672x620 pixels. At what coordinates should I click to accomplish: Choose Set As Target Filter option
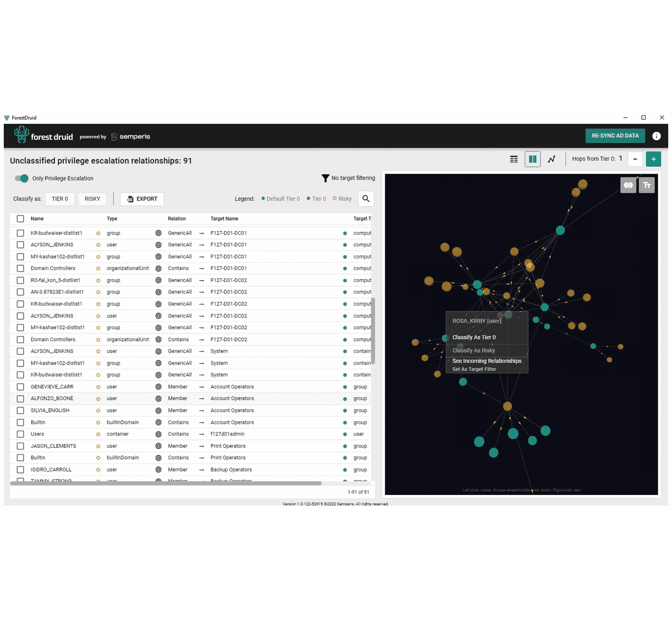point(474,369)
